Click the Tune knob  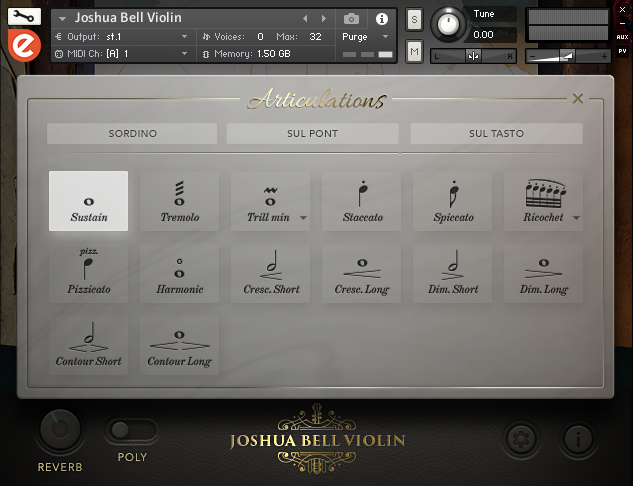point(448,24)
